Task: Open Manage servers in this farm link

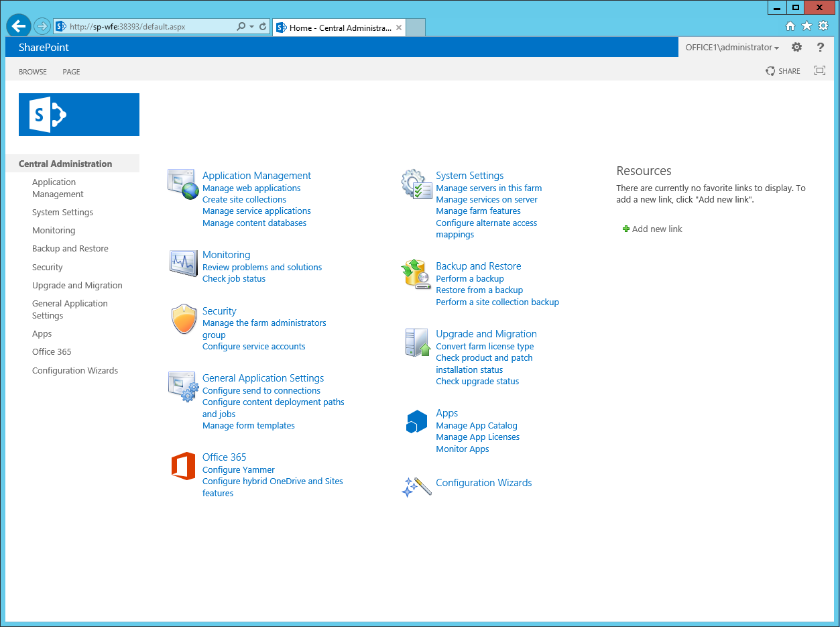Action: click(489, 188)
